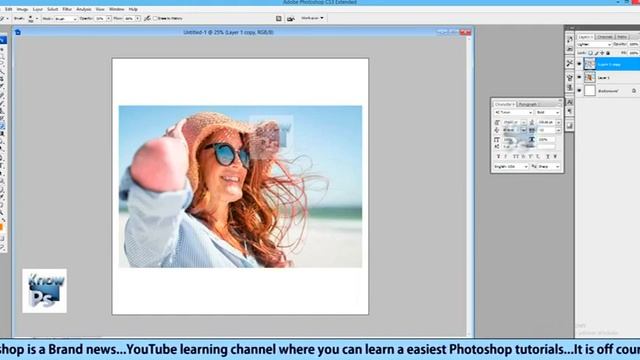
Task: Switch to the Paths tab
Action: click(622, 37)
